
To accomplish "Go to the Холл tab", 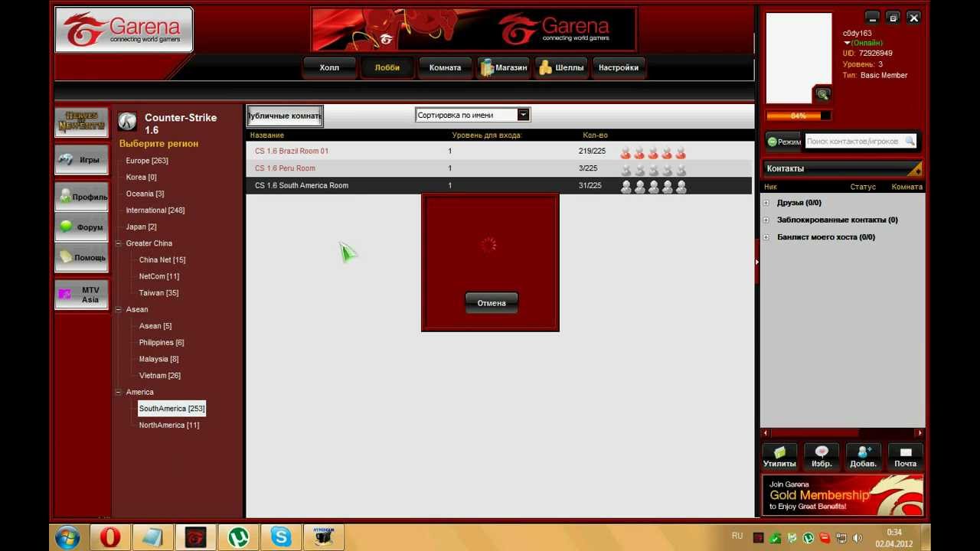I will (329, 67).
